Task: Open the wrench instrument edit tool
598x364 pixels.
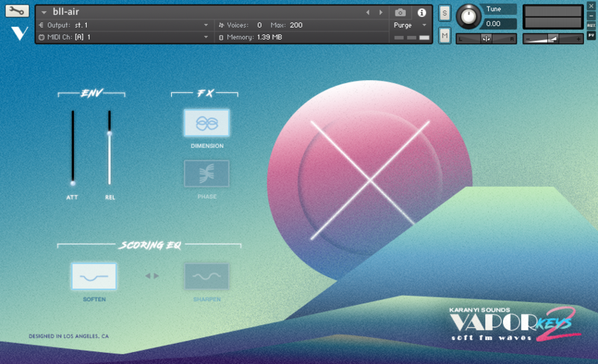Action: coord(16,10)
